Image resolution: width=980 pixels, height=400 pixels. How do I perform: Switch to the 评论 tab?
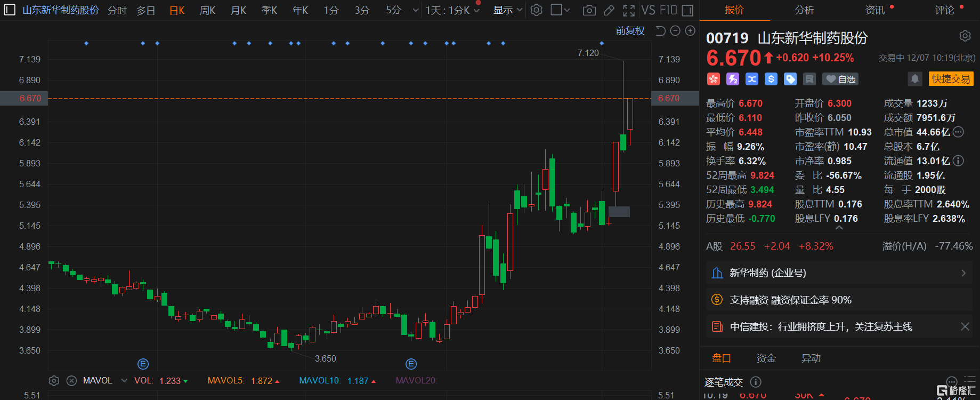[x=945, y=10]
